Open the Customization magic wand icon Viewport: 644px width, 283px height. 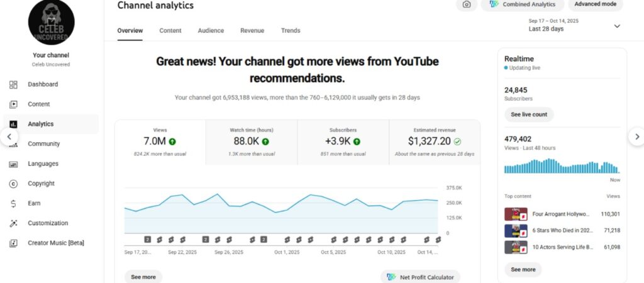(x=13, y=223)
